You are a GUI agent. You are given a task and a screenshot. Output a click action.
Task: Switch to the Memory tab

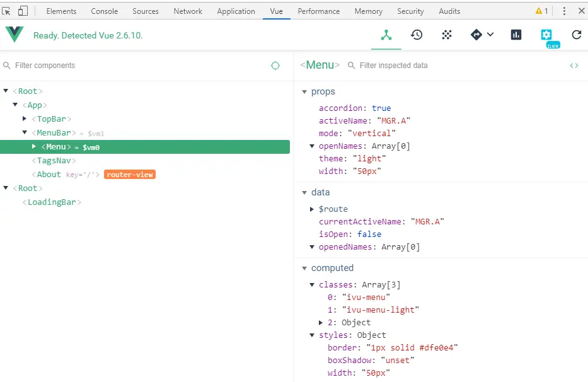[x=369, y=11]
